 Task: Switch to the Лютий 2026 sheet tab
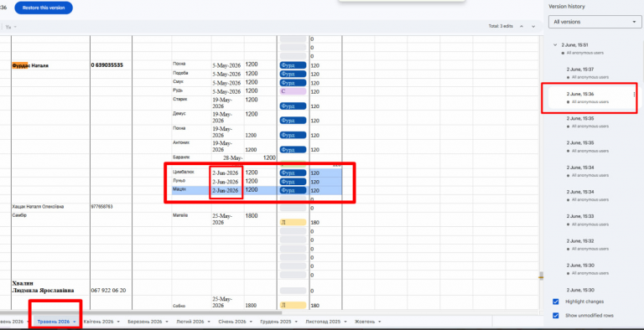click(x=190, y=322)
